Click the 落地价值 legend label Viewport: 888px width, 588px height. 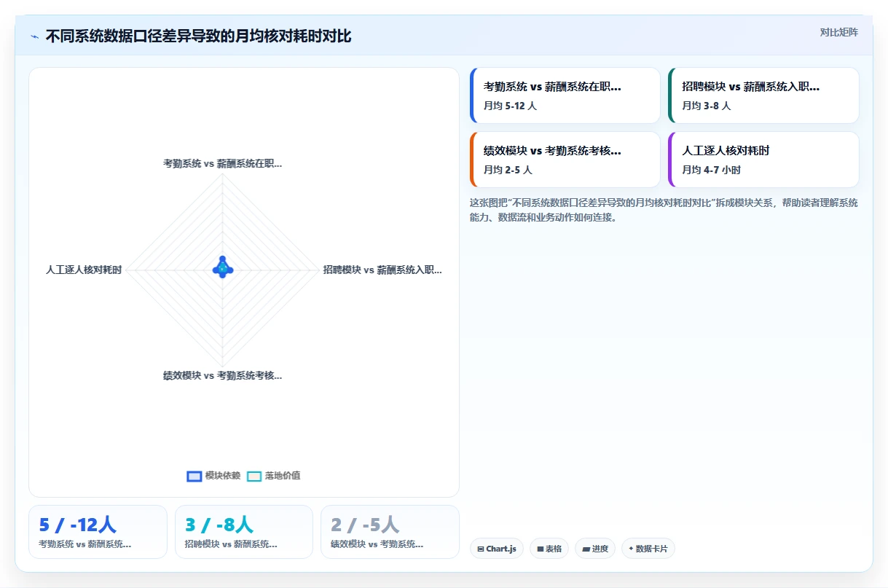coord(283,476)
